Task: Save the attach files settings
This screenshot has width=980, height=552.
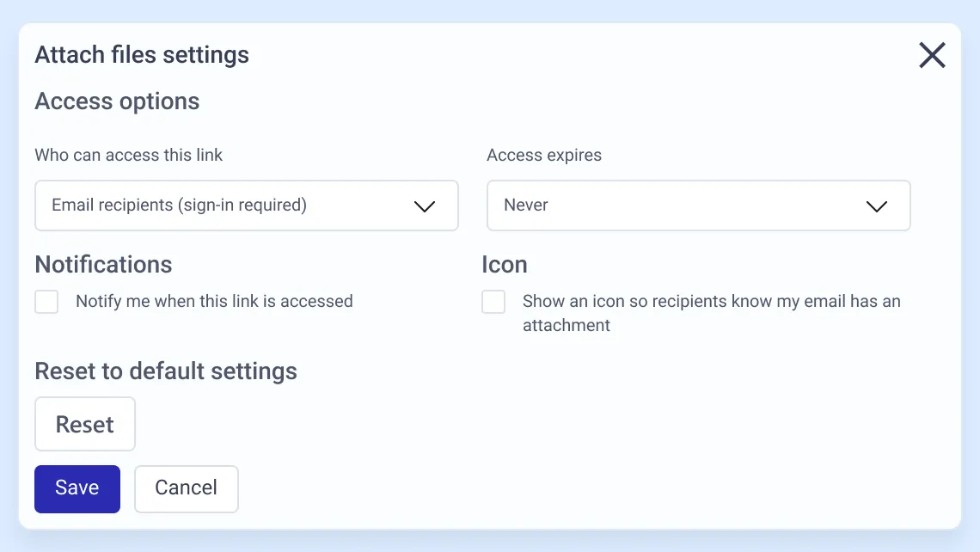Action: [77, 489]
